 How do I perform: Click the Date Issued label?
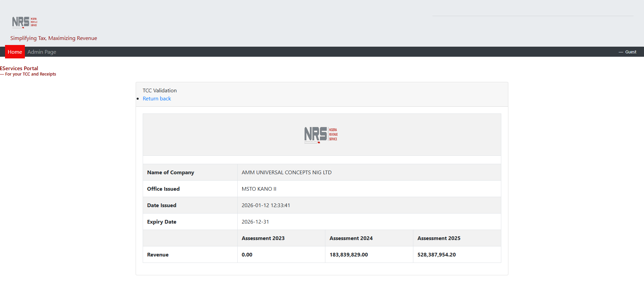[x=162, y=205]
